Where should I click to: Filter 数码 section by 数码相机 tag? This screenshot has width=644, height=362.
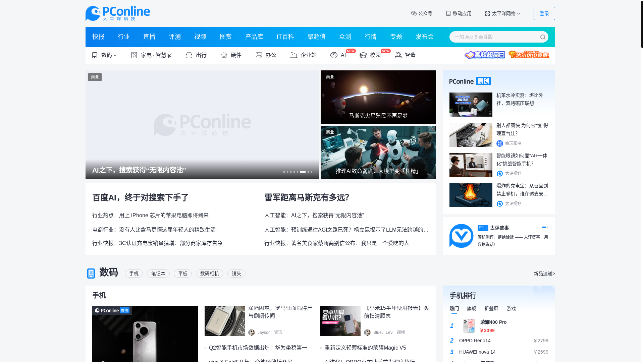pyautogui.click(x=210, y=274)
